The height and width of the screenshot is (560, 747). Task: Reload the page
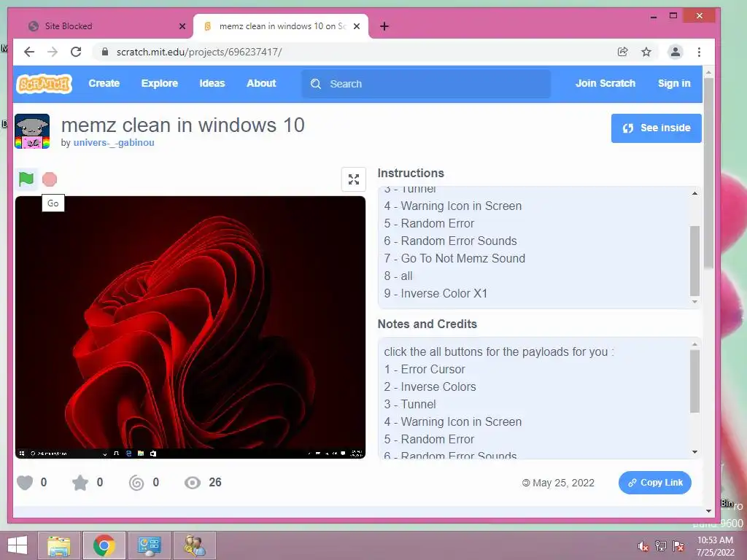[x=76, y=52]
